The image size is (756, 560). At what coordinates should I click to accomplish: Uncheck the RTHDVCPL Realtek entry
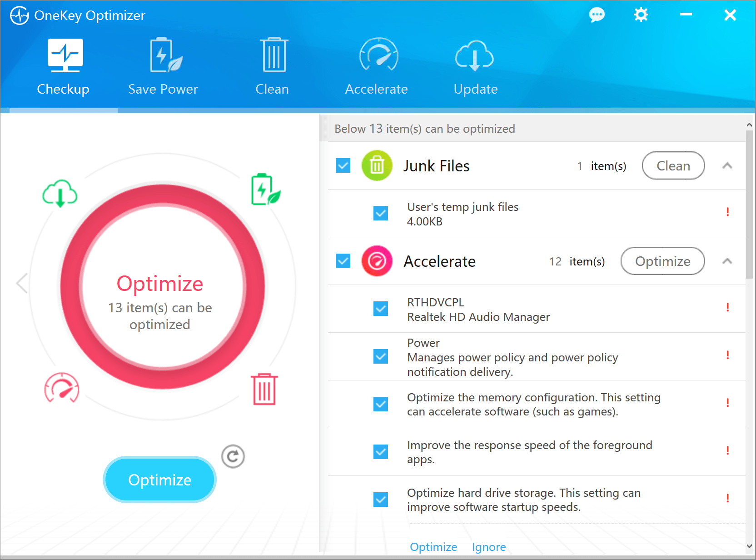(380, 309)
